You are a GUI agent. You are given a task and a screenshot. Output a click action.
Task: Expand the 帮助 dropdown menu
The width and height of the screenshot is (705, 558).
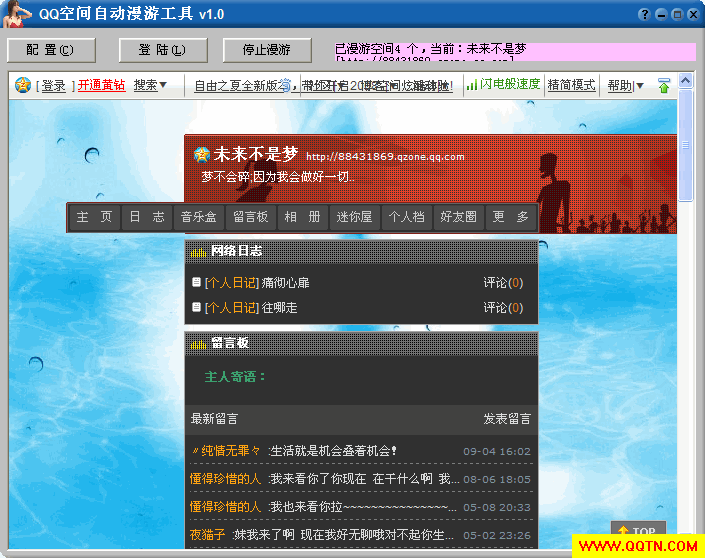coord(625,86)
